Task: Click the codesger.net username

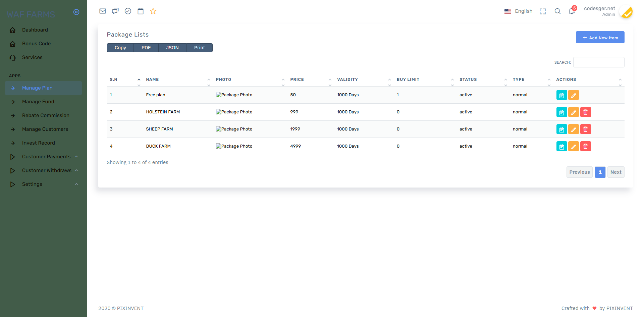Action: 599,8
